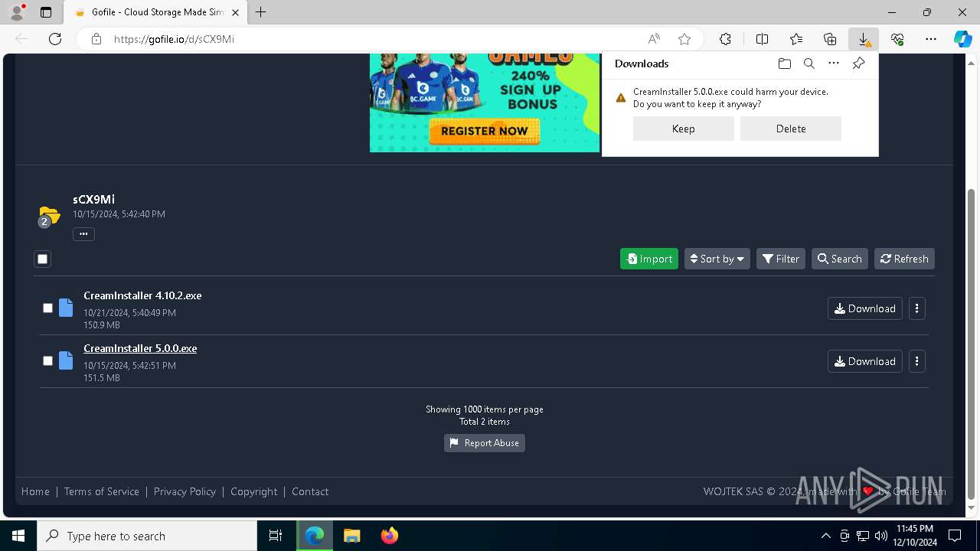The image size is (980, 551).
Task: Open the notification center icon
Action: point(955,536)
